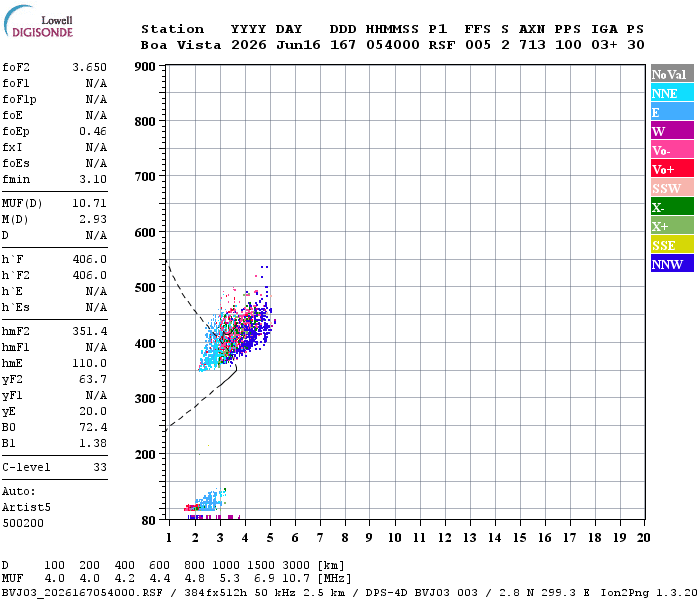The image size is (700, 600).
Task: Select the Vo- pink legend swatch
Action: pos(672,150)
